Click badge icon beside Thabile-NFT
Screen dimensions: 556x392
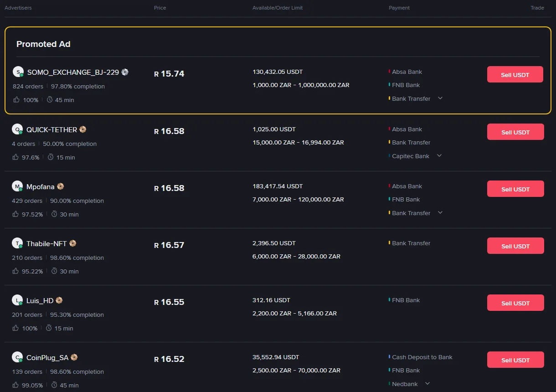click(x=72, y=243)
